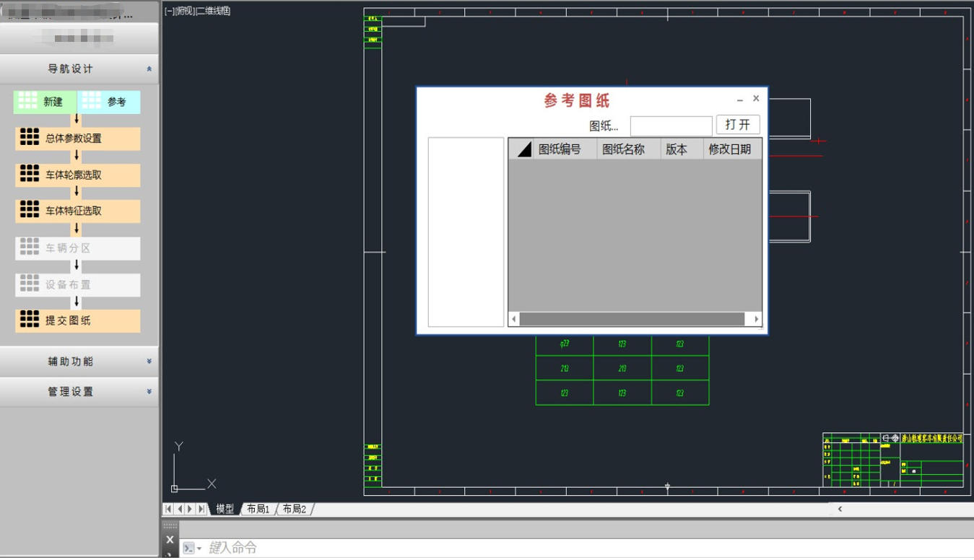Collapse the 导航设计 panel
This screenshot has width=974, height=560.
click(x=150, y=69)
